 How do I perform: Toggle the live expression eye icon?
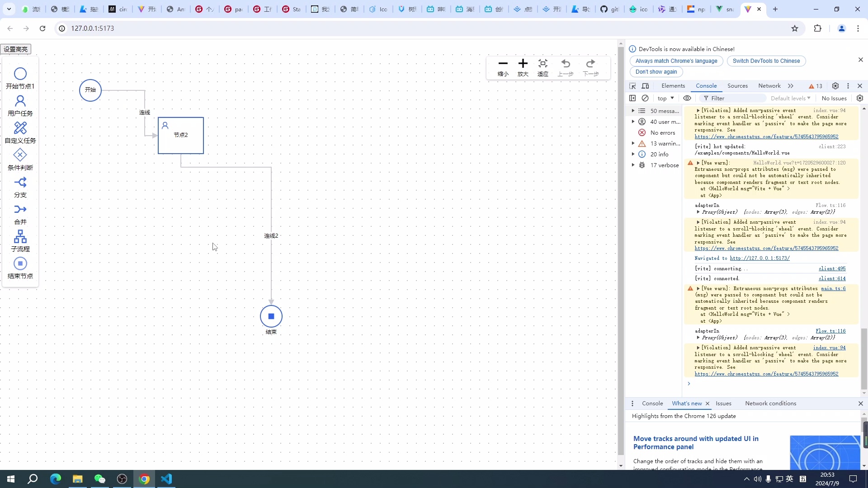(x=687, y=98)
